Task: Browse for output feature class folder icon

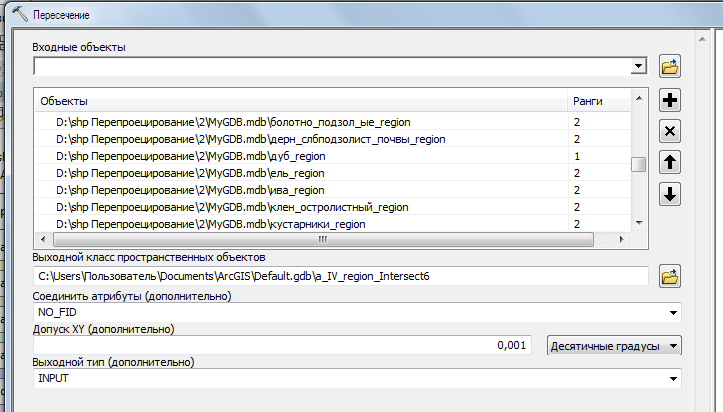Action: point(670,277)
